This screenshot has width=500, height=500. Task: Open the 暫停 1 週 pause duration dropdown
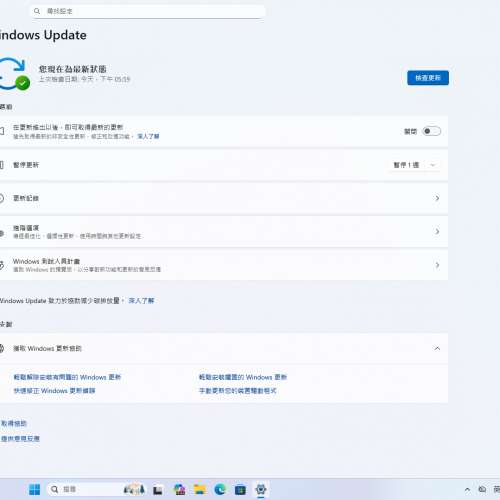coord(414,165)
